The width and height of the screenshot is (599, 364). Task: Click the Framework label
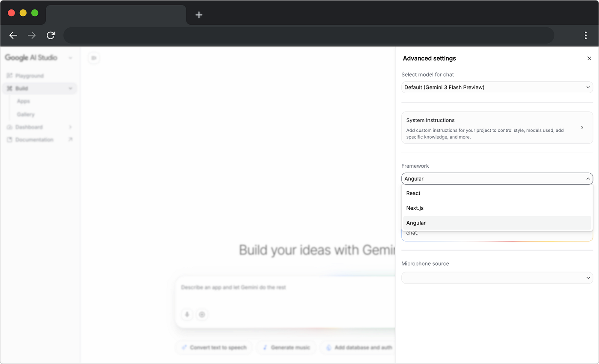tap(415, 166)
